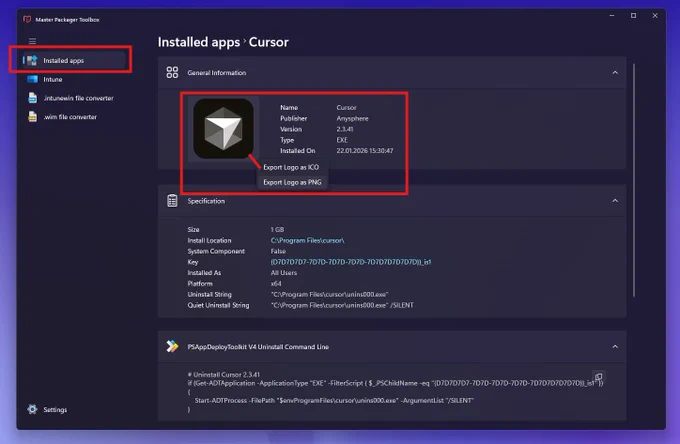Close the Master Packager Toolbox window
This screenshot has width=680, height=444.
655,16
